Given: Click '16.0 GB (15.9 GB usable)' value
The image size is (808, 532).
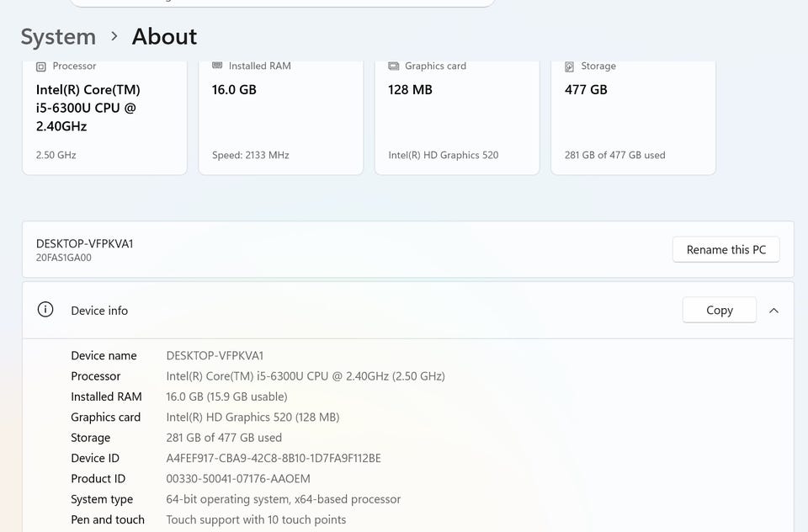Looking at the screenshot, I should tap(226, 397).
